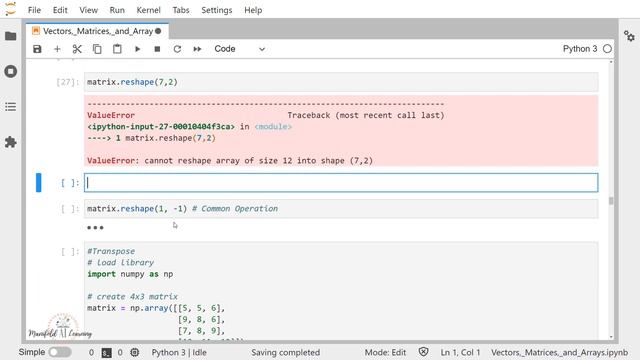Interrupt the kernel stop icon

click(157, 49)
